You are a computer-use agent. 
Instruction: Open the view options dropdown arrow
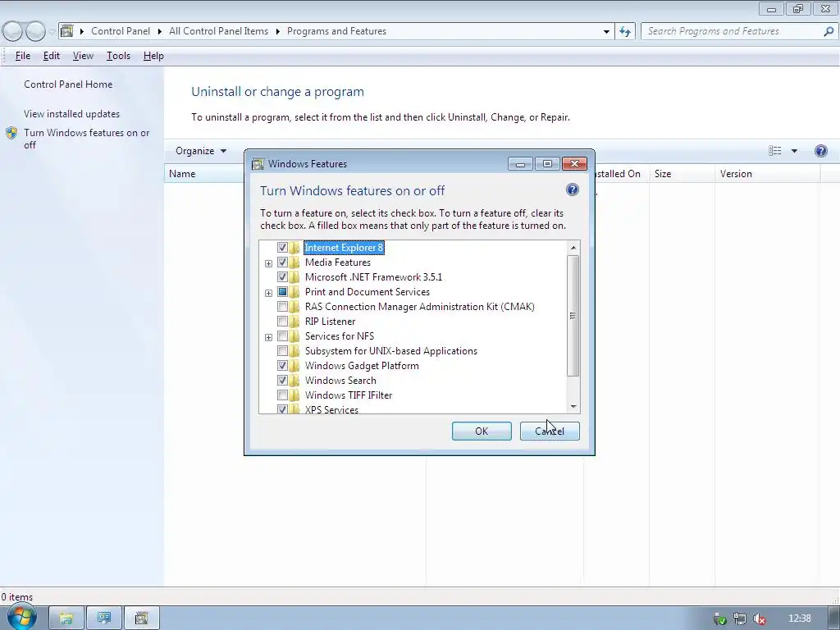794,151
